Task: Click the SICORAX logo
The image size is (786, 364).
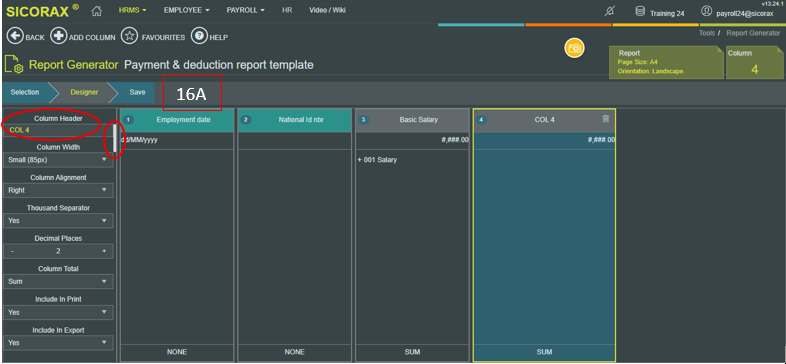Action: 43,11
